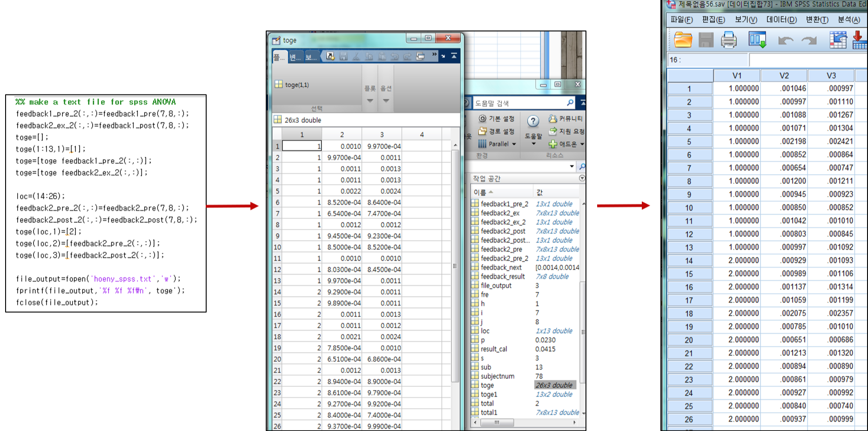This screenshot has width=868, height=431.
Task: Open the workspace panel actions dropdown
Action: pos(582,178)
